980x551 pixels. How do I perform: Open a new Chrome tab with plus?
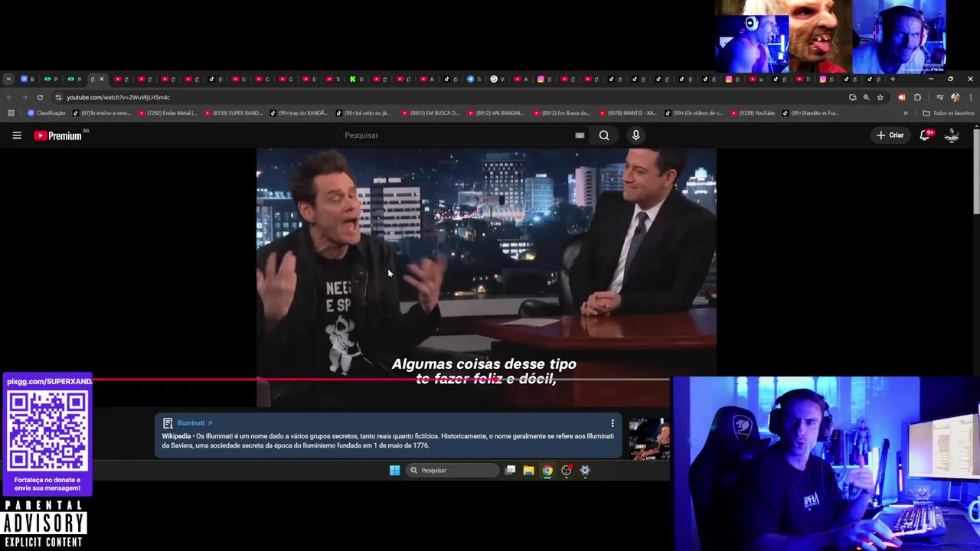pos(892,79)
